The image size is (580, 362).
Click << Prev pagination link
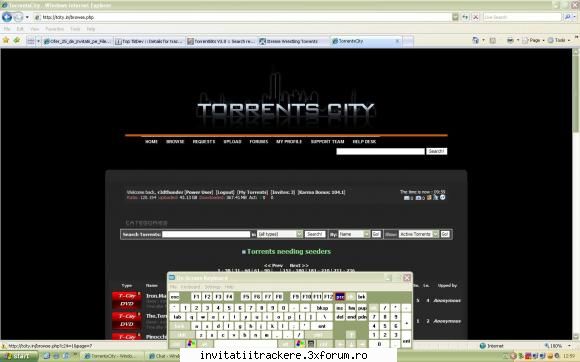(x=273, y=265)
